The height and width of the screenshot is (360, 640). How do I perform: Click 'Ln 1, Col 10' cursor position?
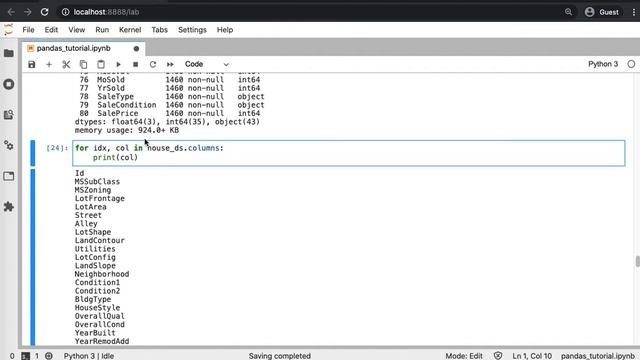tap(532, 356)
